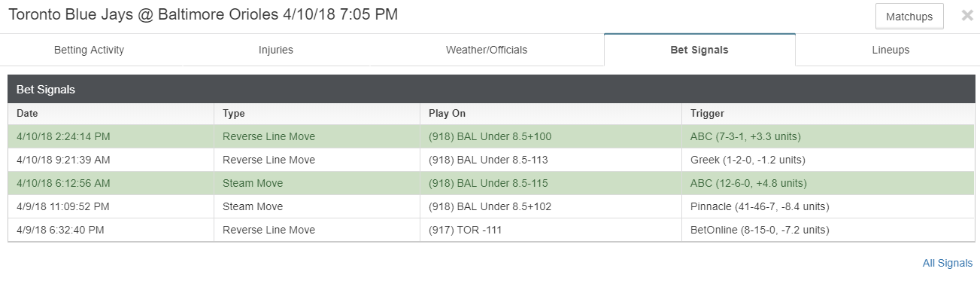Select the Weather/Officials tab
Image resolution: width=980 pixels, height=293 pixels.
pos(487,50)
